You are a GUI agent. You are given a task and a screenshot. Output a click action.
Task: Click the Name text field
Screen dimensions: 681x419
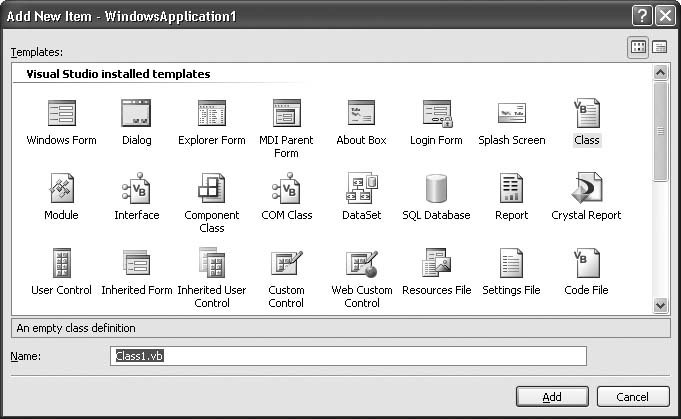click(347, 357)
